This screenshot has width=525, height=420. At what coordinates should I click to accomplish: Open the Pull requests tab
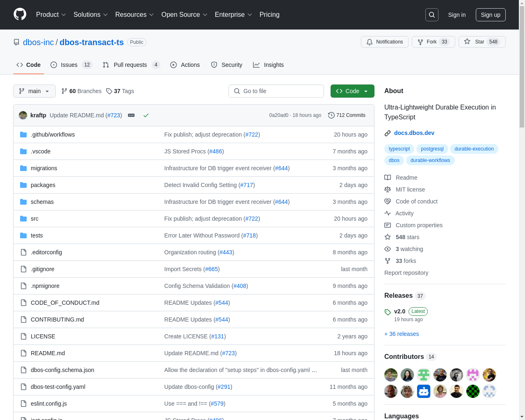[x=131, y=65]
